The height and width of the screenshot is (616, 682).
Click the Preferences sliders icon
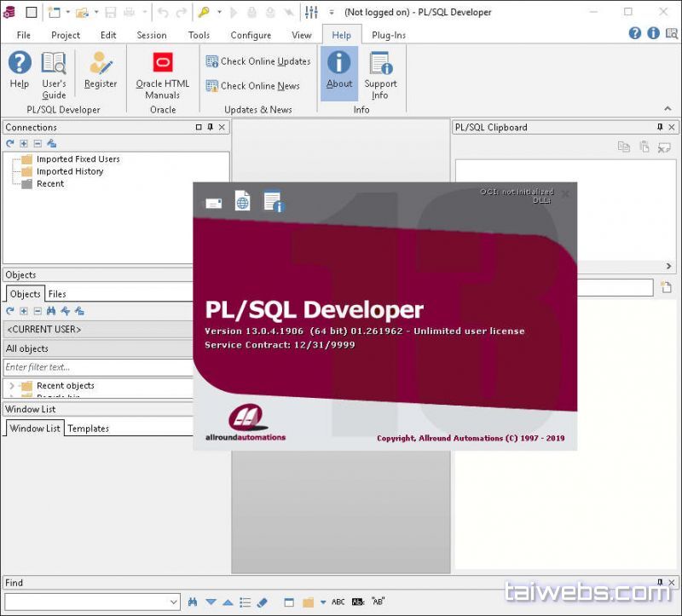(311, 12)
